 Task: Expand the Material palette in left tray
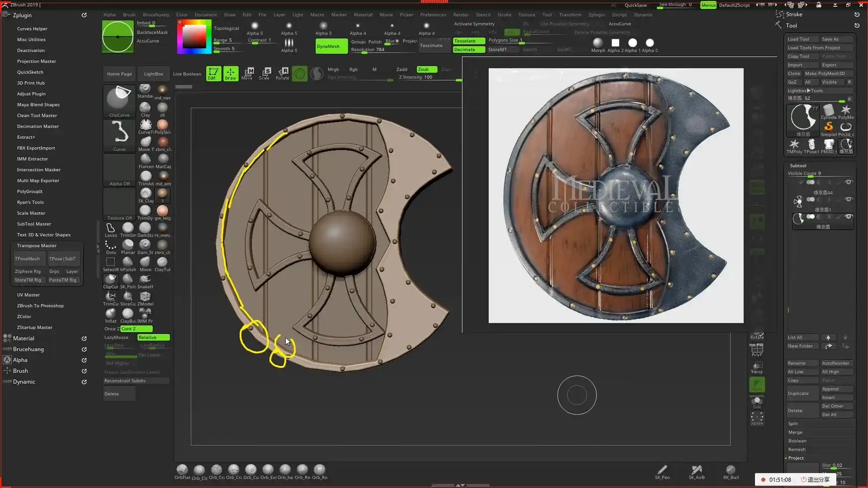tap(24, 338)
